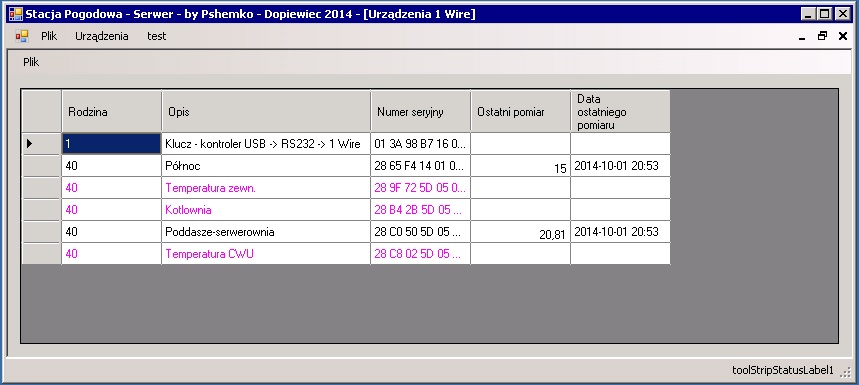Select the Poddasze-serwerownia measurement cell 20,81
Viewport: 859px width, 385px height.
coord(520,232)
